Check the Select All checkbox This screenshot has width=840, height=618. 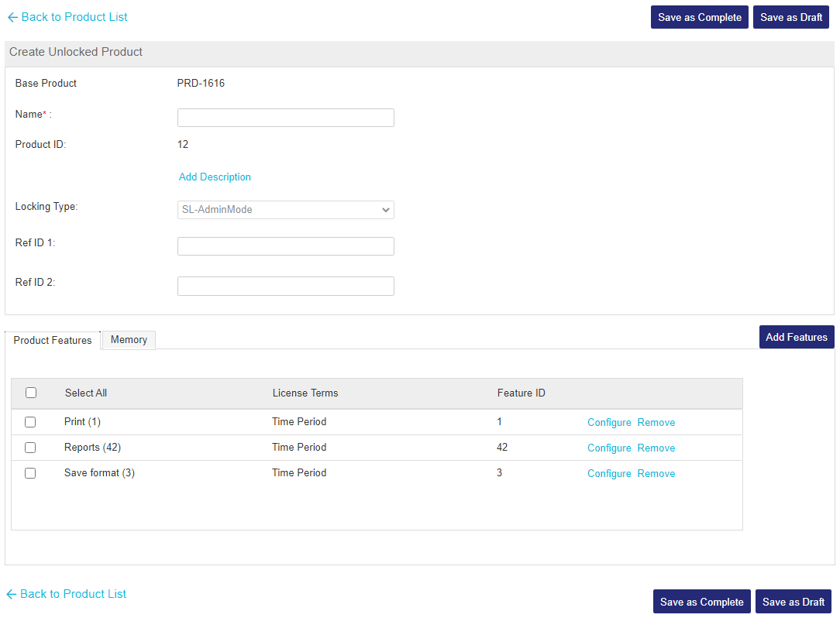click(31, 393)
